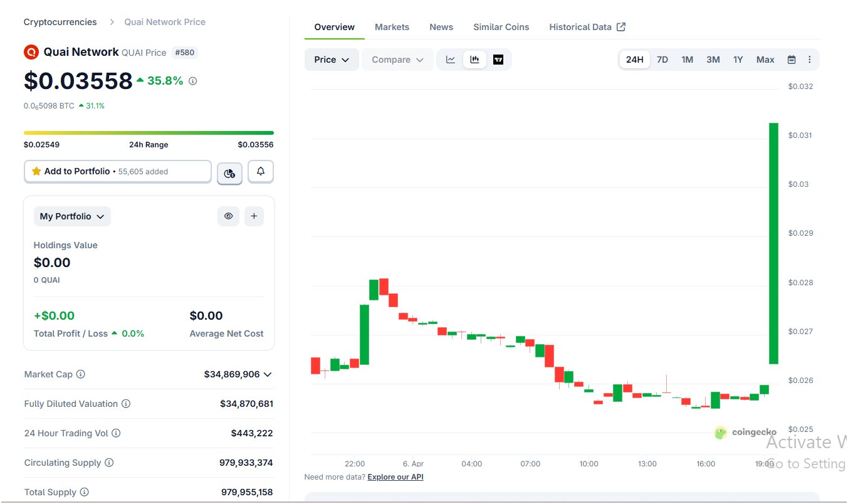Screen dimensions: 848x504
Task: Click the plus icon in My Portfolio
Action: pos(254,216)
